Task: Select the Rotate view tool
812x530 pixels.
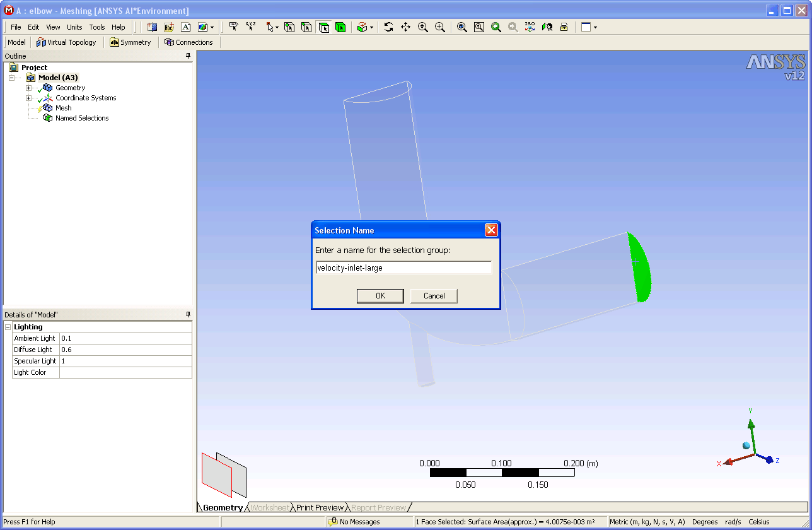Action: coord(388,27)
